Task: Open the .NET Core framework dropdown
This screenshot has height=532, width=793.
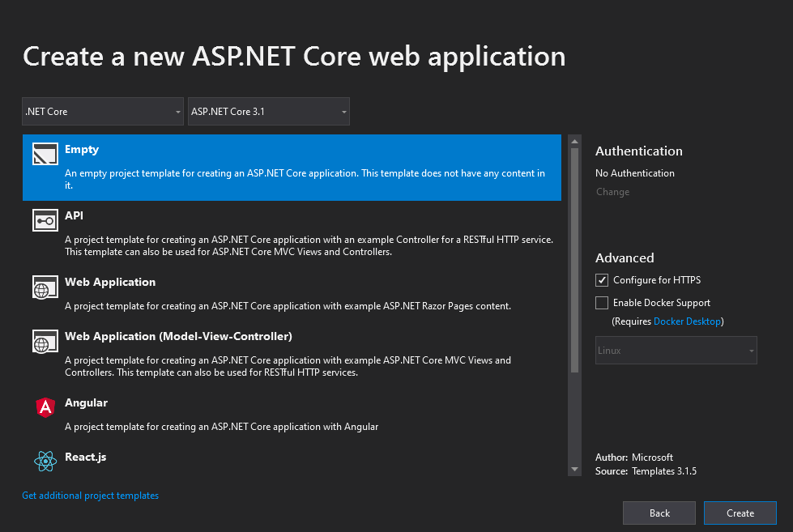Action: 103,112
